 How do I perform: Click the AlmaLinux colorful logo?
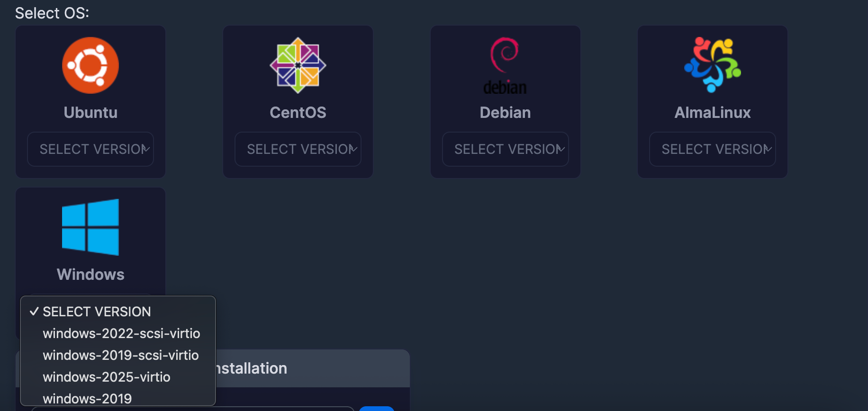[713, 65]
